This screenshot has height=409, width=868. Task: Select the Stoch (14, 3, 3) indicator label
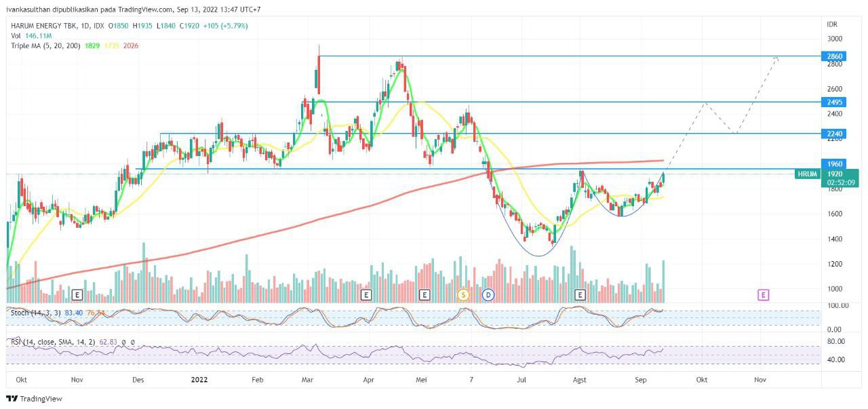tap(34, 313)
